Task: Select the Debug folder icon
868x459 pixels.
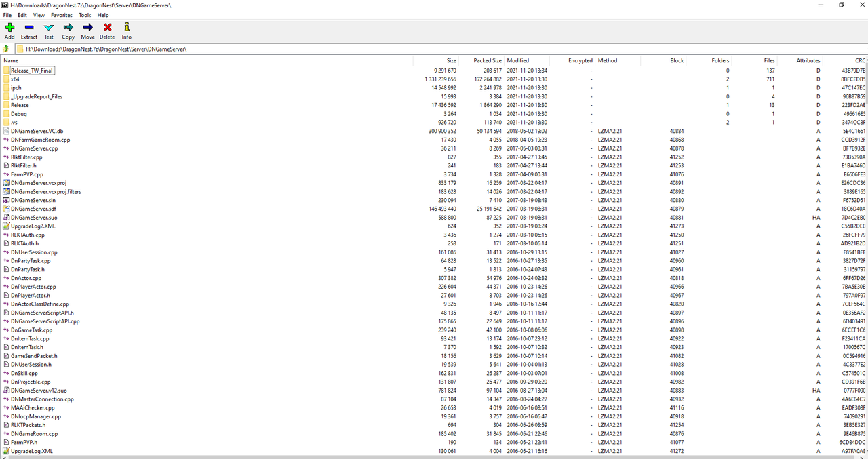Action: (6, 114)
